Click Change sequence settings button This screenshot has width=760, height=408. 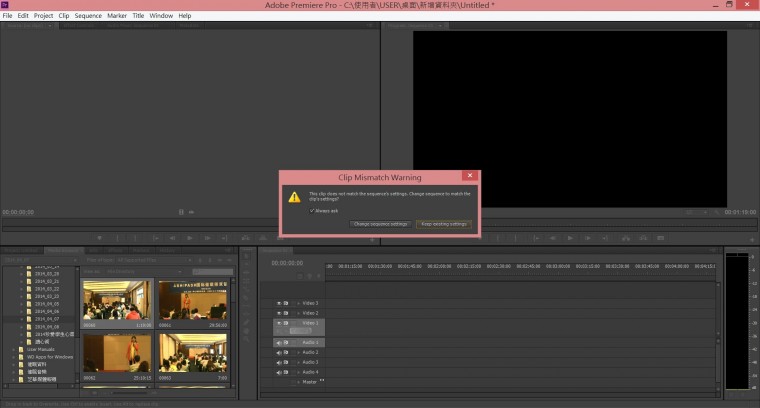(381, 224)
